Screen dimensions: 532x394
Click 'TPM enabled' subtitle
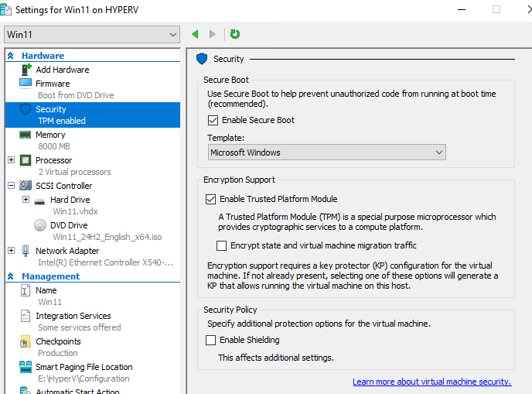click(x=62, y=121)
